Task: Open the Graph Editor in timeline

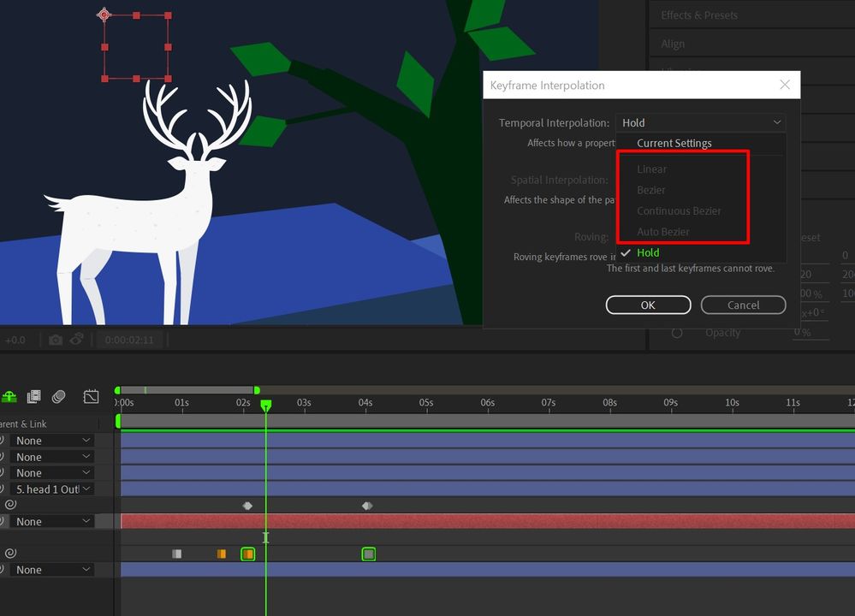Action: (x=91, y=396)
